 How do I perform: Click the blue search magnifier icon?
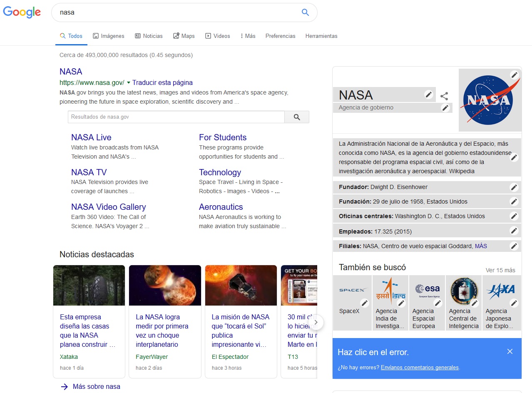click(305, 12)
